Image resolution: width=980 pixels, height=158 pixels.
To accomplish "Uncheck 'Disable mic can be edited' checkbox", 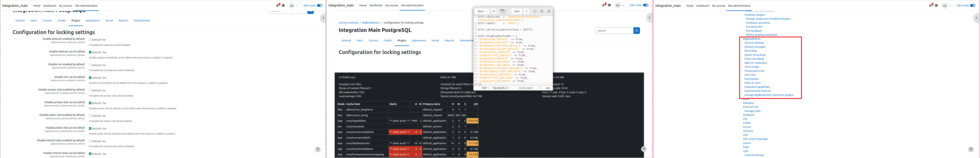I will pos(90,78).
